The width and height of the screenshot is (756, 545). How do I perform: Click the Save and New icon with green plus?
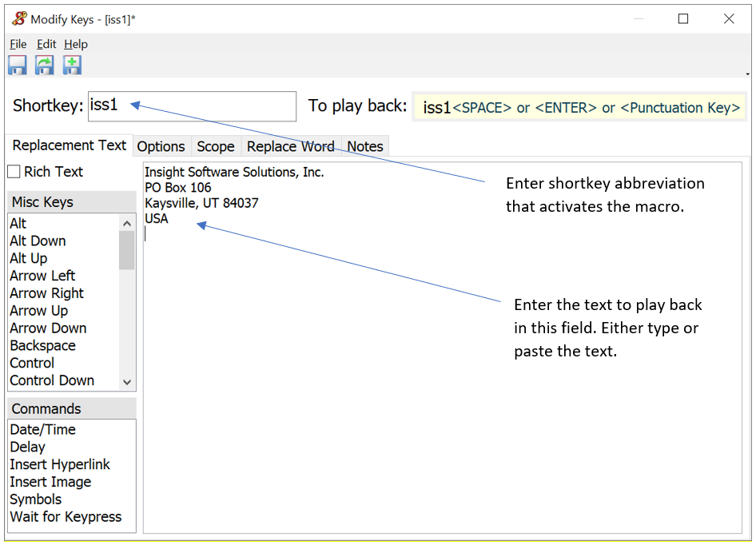(x=72, y=65)
